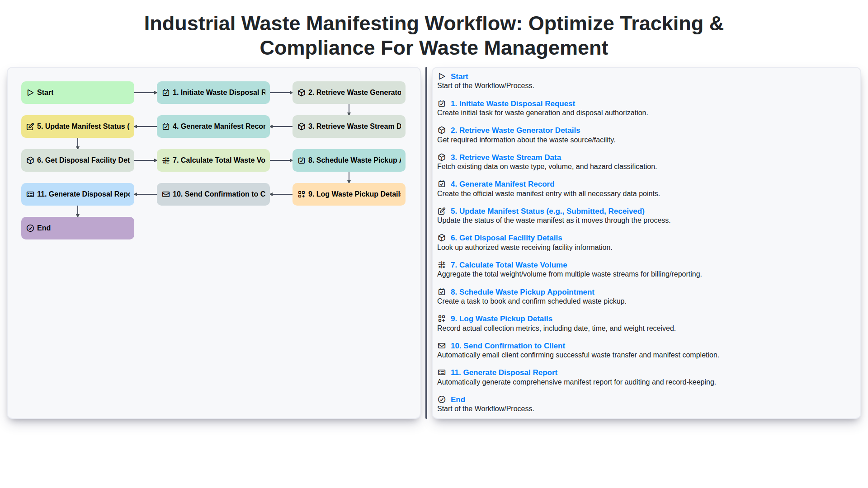This screenshot has width=868, height=488.
Task: Click the vertical divider between the panels
Action: (426, 243)
